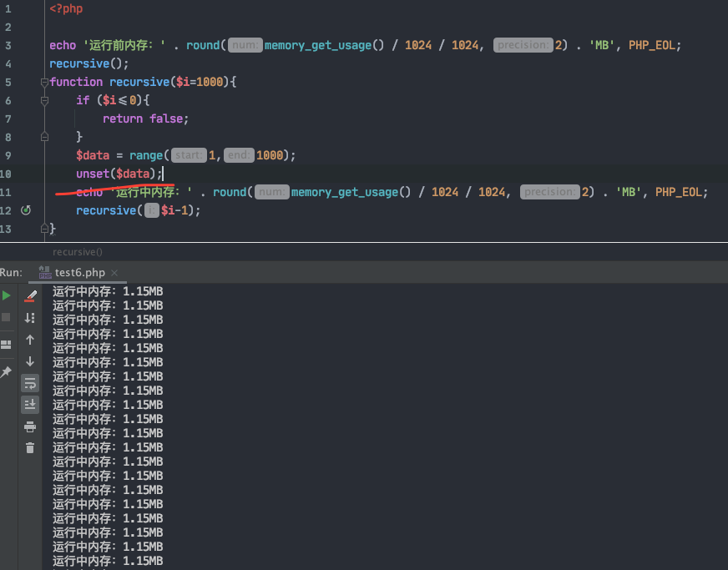The height and width of the screenshot is (570, 728).
Task: Toggle the scroll to end icon
Action: (30, 405)
